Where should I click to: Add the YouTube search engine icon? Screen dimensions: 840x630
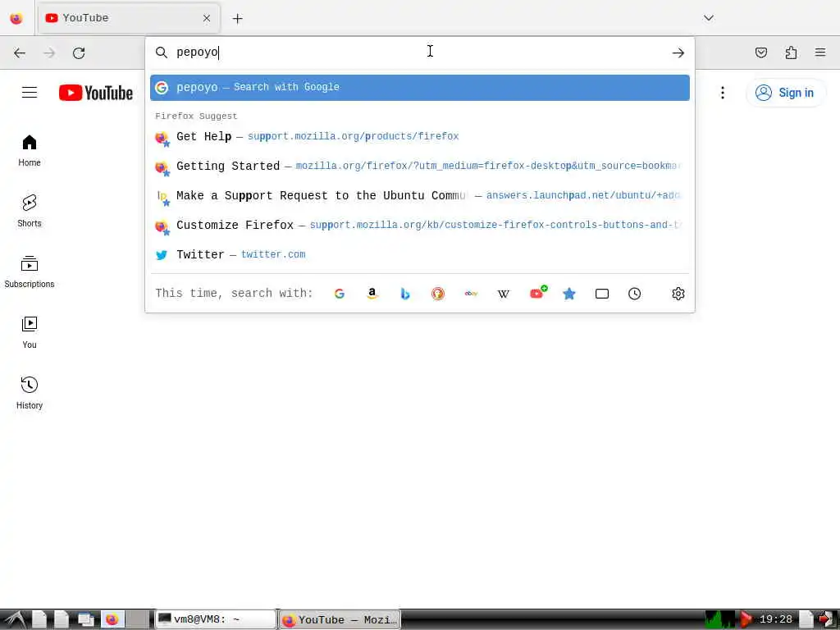pos(536,294)
